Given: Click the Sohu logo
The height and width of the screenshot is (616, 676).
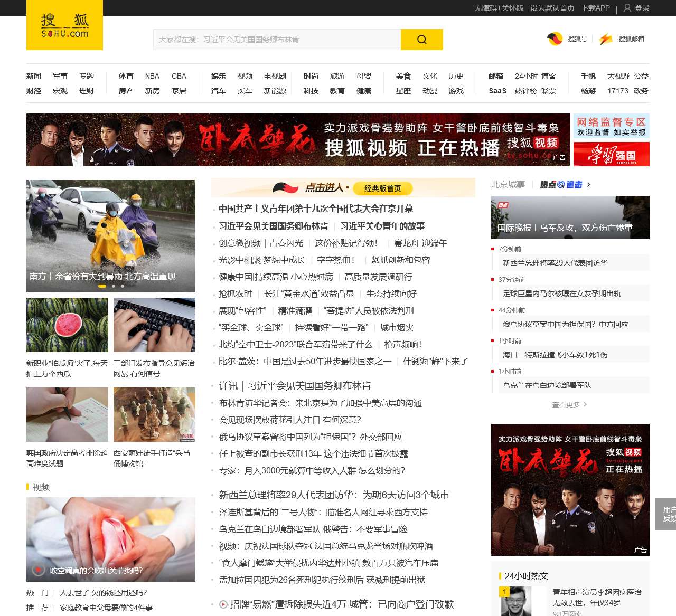Looking at the screenshot, I should [64, 25].
